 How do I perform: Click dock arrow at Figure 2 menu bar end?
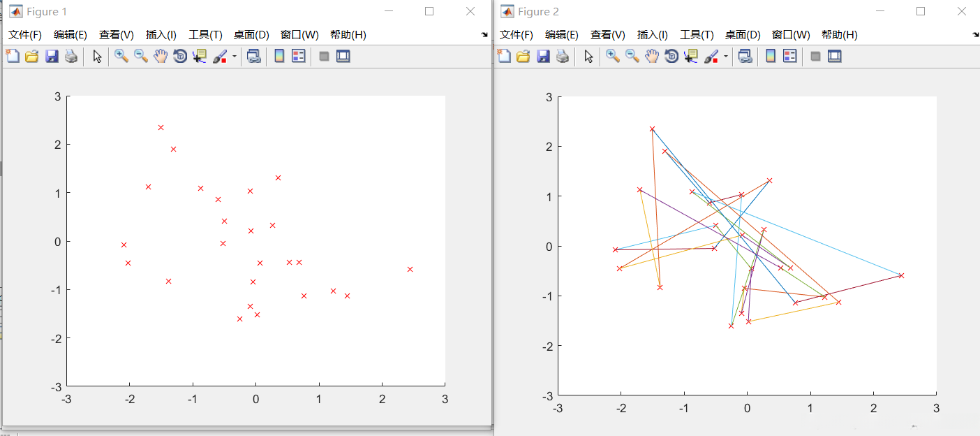[976, 34]
